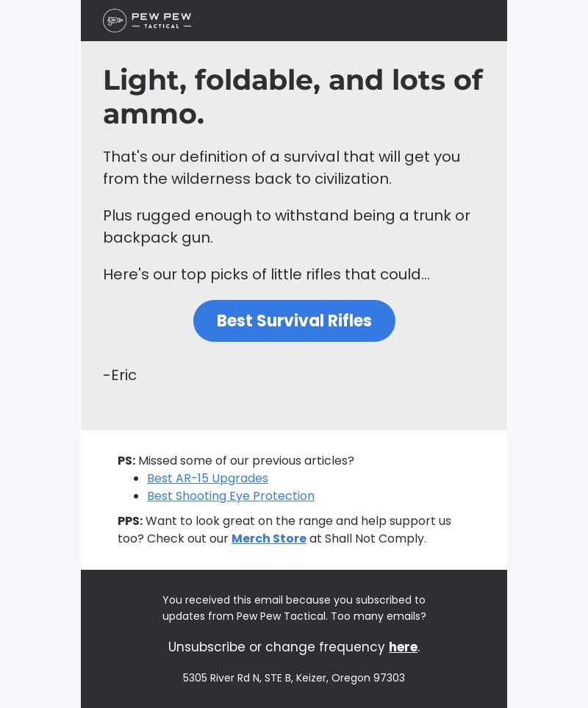
Task: Click the unsubscribe 'here' link
Action: (x=403, y=647)
